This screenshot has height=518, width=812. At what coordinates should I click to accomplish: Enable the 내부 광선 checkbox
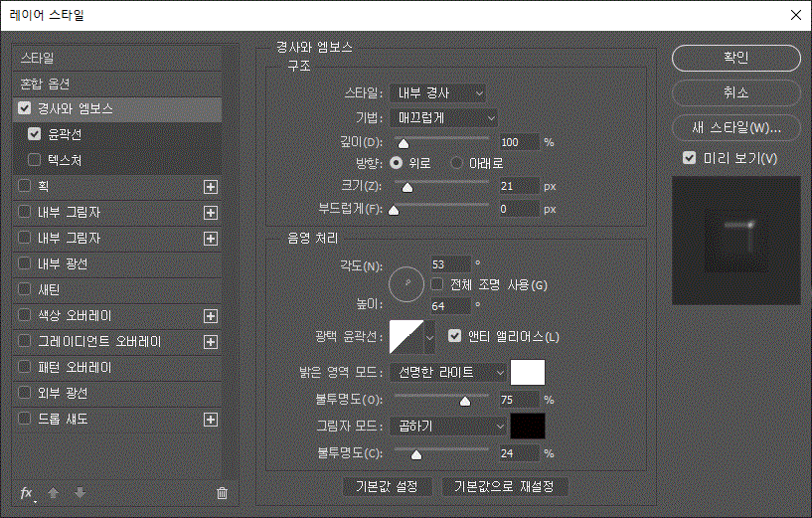coord(24,263)
